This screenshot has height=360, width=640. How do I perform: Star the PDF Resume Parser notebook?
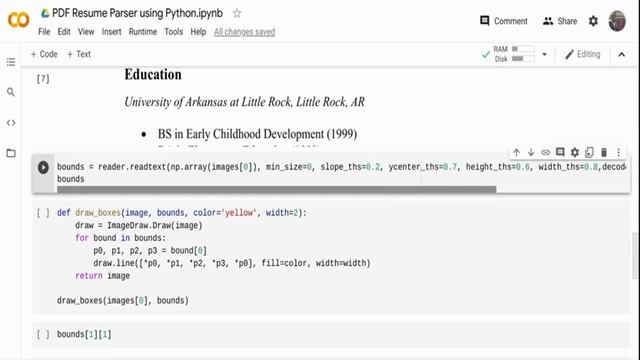[x=237, y=13]
